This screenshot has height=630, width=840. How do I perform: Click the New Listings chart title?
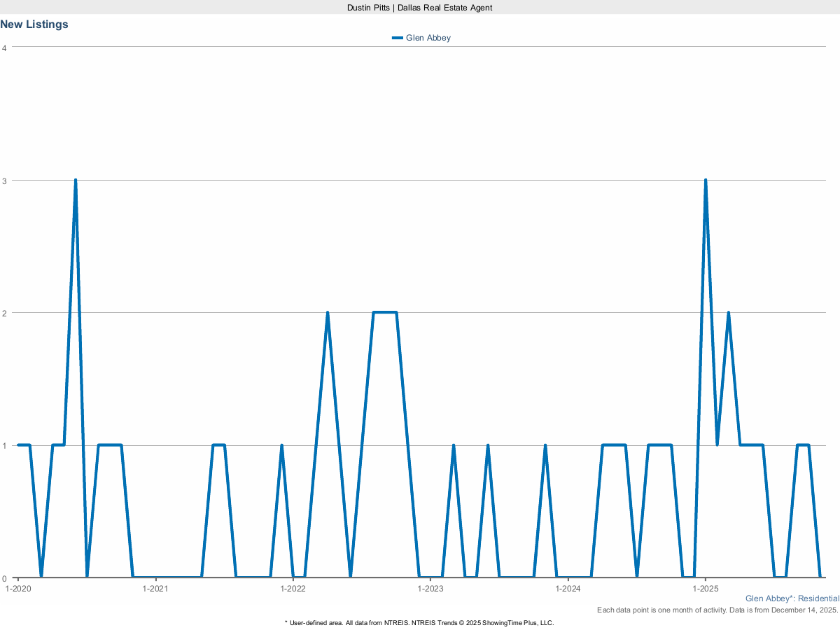point(34,24)
